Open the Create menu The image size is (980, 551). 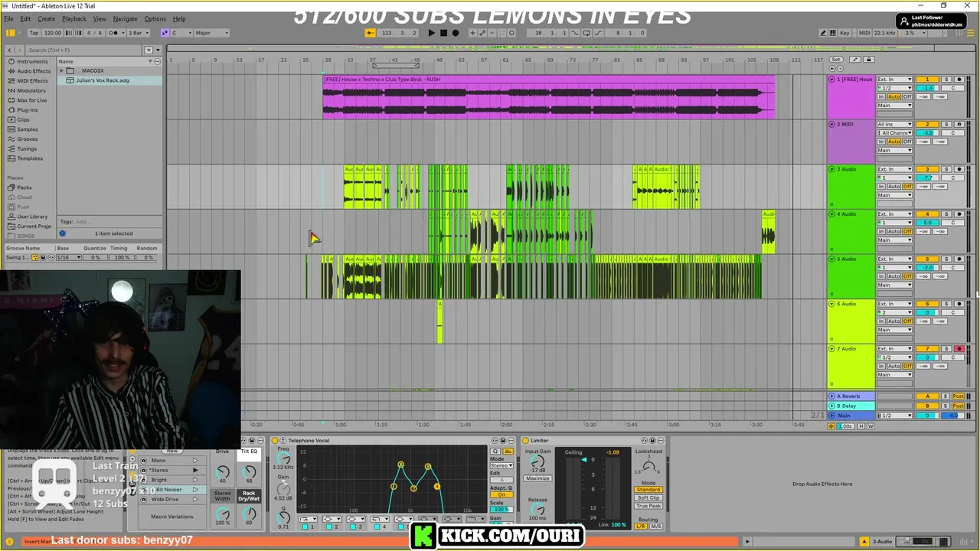point(47,18)
